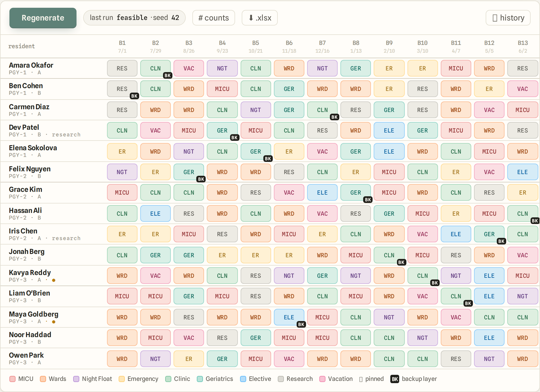Image resolution: width=540 pixels, height=392 pixels.
Task: Click Maya Goldberg's ELE cell in B6
Action: (289, 317)
